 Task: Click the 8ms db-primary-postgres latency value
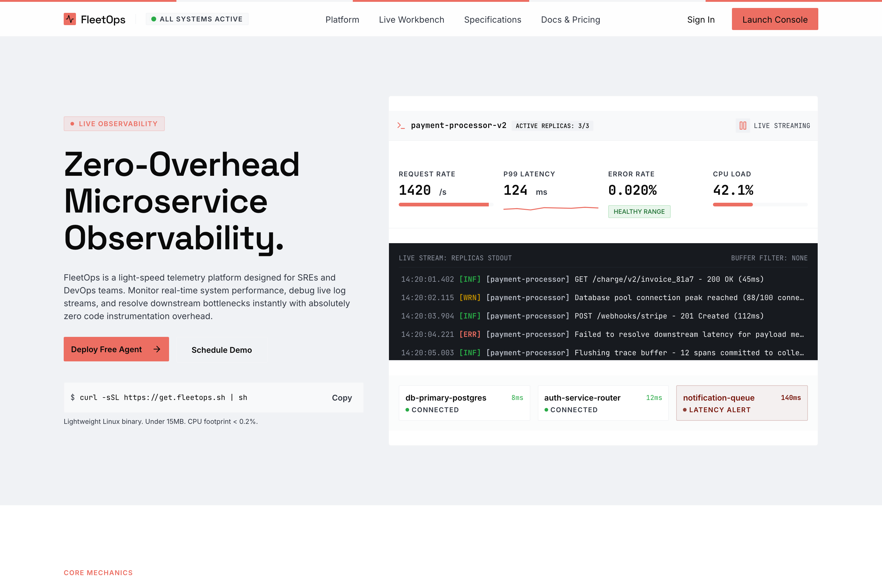(x=517, y=398)
